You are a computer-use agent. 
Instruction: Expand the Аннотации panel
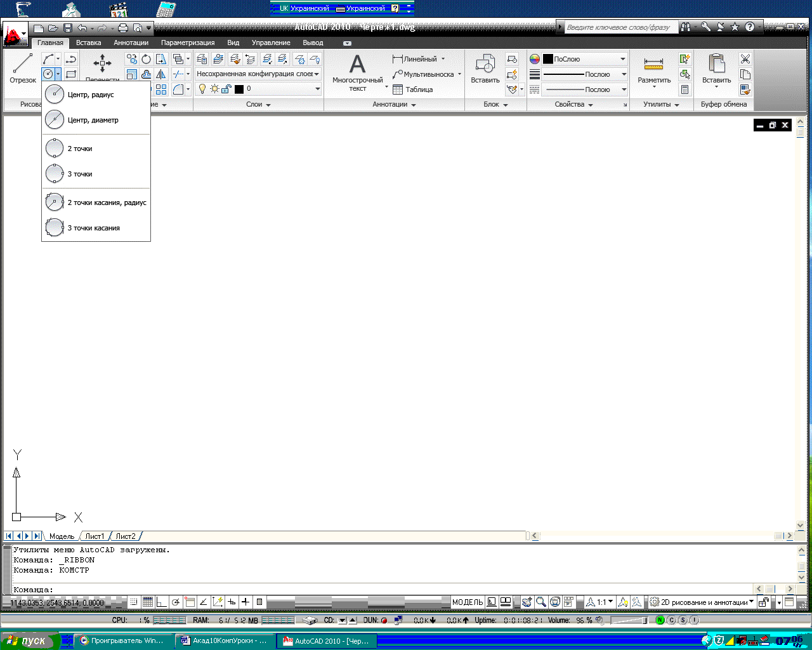394,105
